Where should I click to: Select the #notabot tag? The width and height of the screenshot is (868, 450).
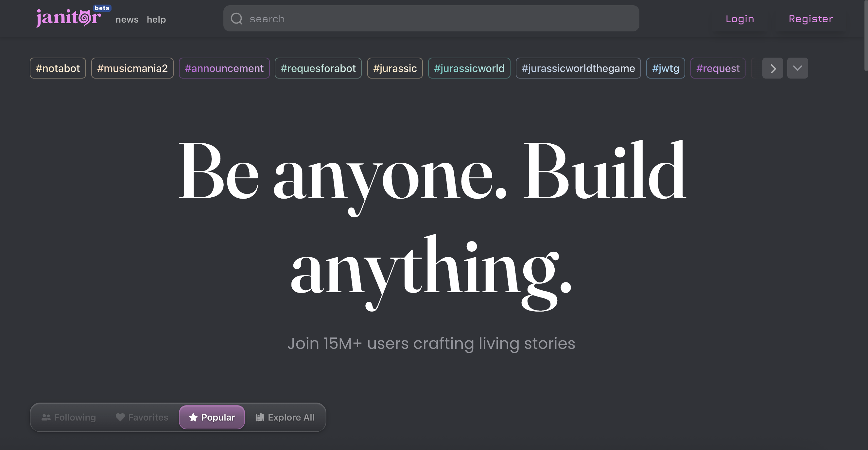tap(58, 68)
